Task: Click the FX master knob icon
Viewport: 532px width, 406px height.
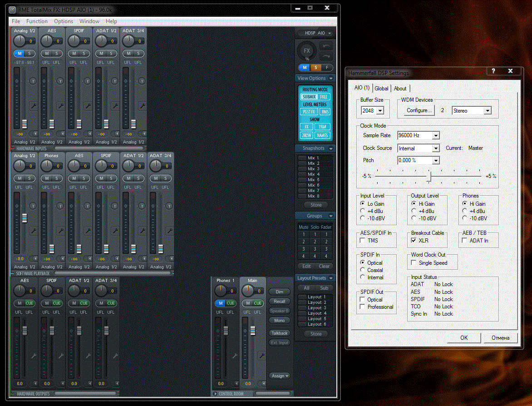Action: coord(307,51)
